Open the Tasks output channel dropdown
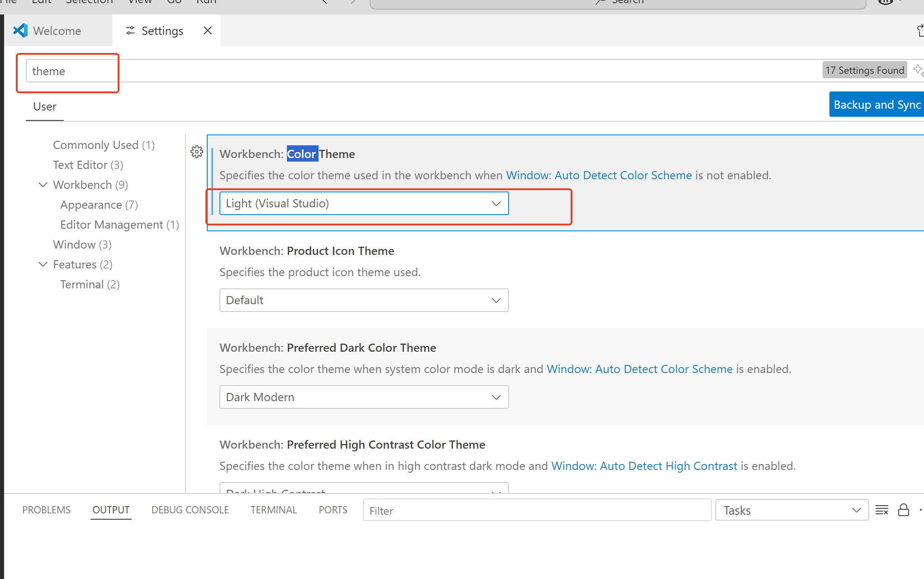Image resolution: width=924 pixels, height=579 pixels. coord(792,510)
